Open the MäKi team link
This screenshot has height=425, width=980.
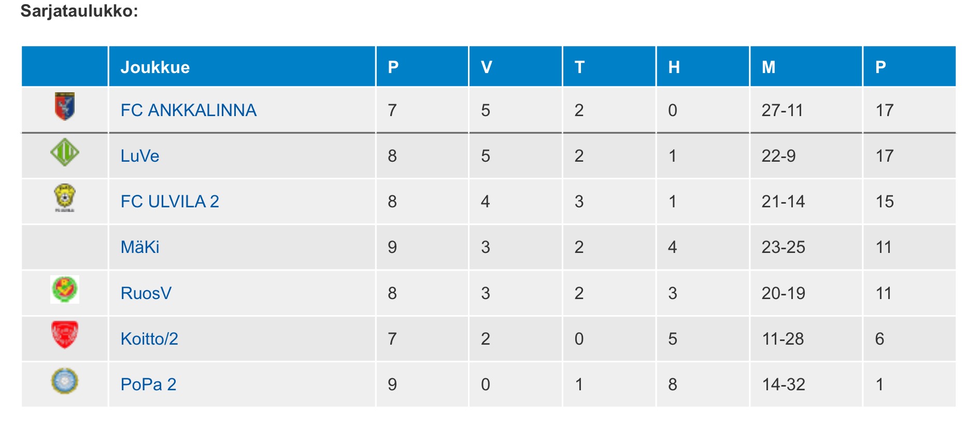pyautogui.click(x=139, y=247)
